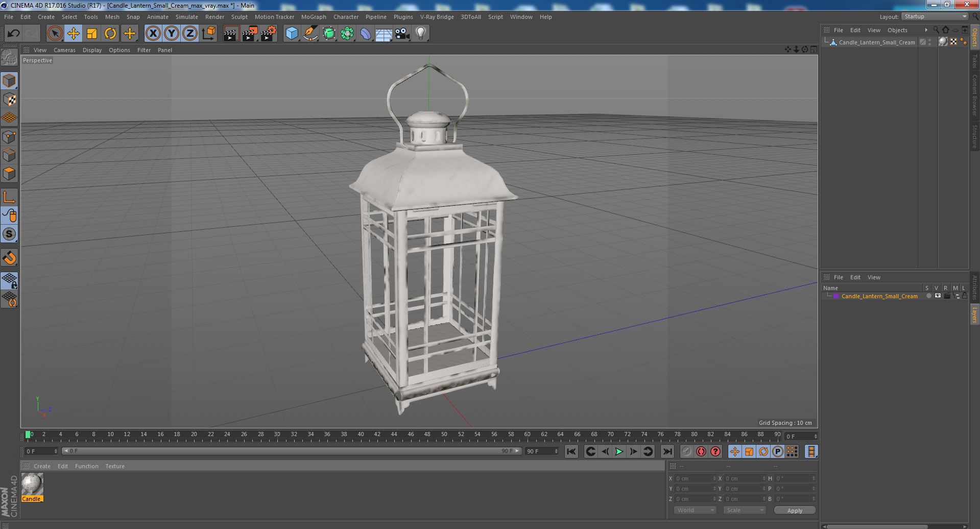Toggle Y axis lock
Image resolution: width=980 pixels, height=529 pixels.
172,34
